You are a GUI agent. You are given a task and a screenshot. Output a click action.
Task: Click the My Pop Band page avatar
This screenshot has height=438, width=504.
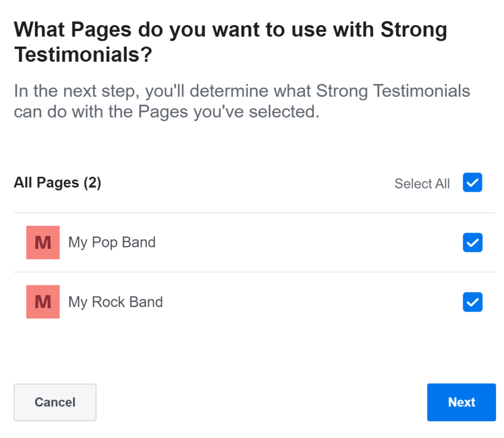(43, 242)
